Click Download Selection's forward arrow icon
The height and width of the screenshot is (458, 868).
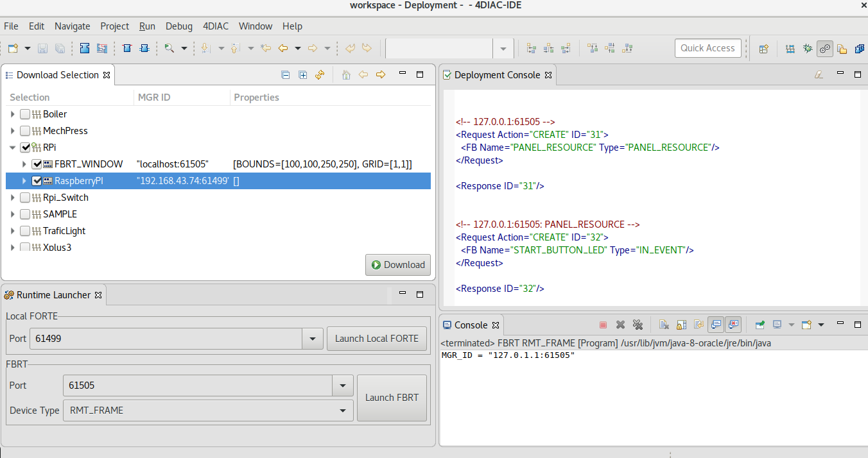[x=381, y=75]
